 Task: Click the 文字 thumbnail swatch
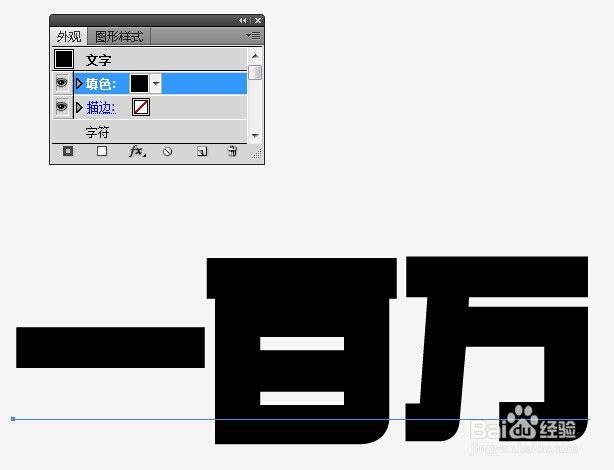coord(64,59)
